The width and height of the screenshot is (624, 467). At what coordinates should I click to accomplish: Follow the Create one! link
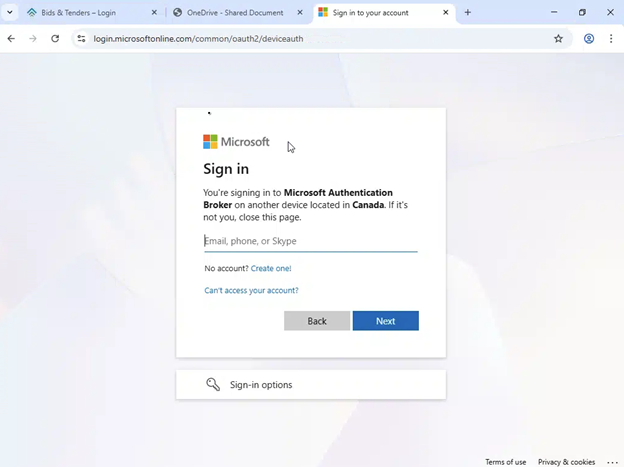click(x=271, y=268)
